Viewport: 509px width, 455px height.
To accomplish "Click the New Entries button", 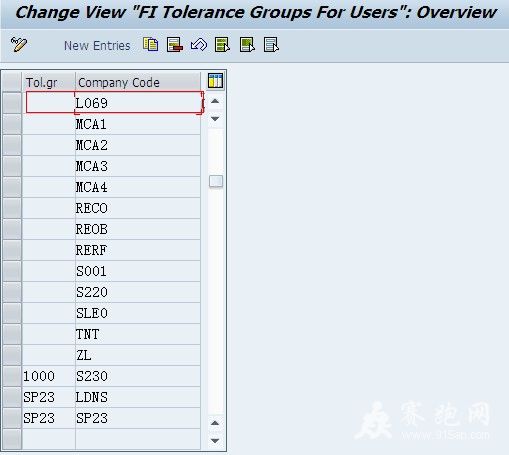I will 97,45.
